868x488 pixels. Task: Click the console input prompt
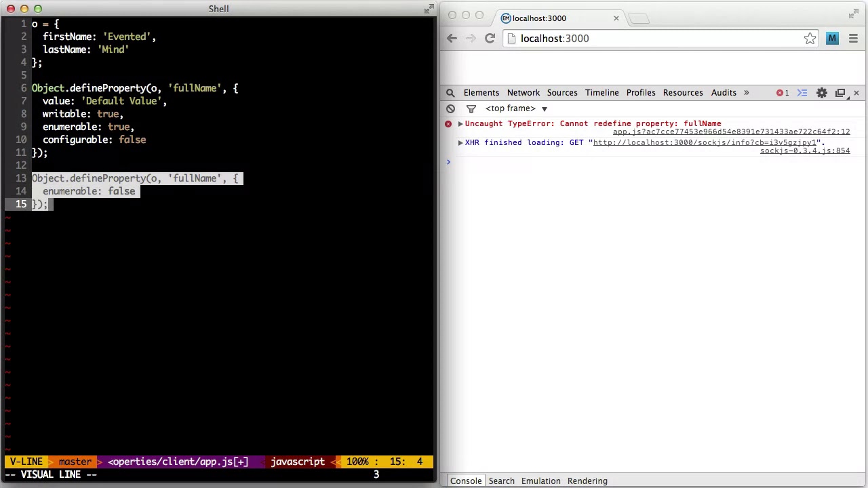(x=654, y=162)
